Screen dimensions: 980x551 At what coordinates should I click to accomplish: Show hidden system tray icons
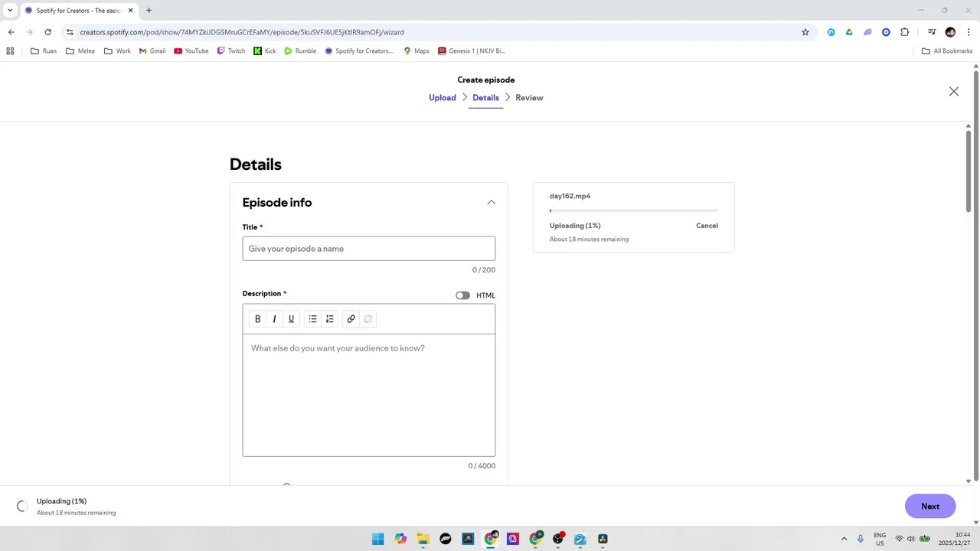pyautogui.click(x=844, y=539)
